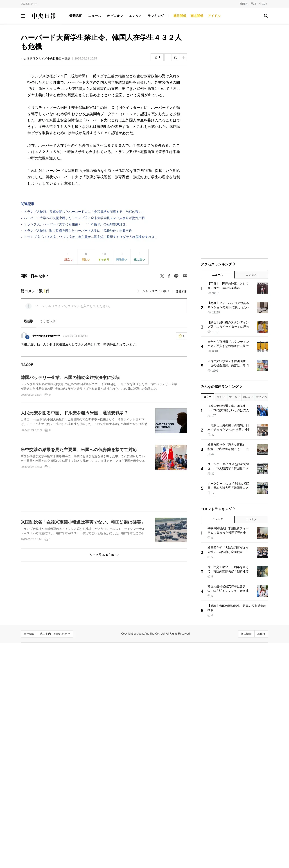Open article 人民元安を図る中国 headline
The image size is (289, 868).
(x=74, y=413)
